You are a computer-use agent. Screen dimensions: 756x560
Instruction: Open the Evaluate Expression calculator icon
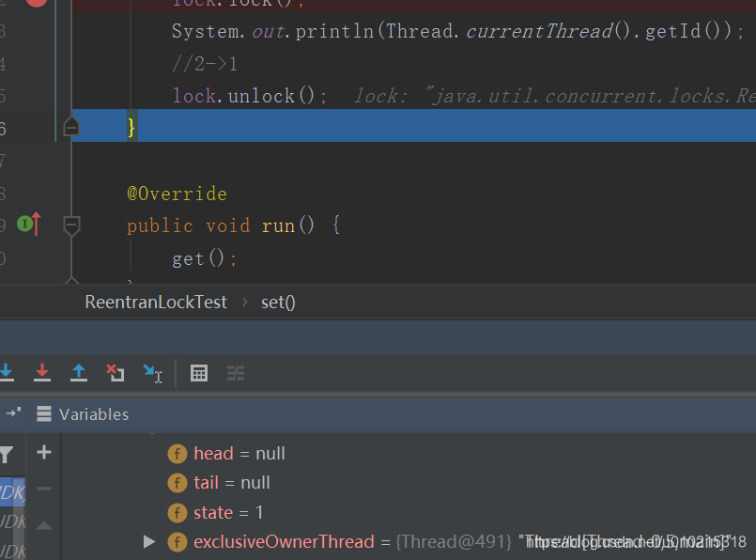tap(199, 373)
